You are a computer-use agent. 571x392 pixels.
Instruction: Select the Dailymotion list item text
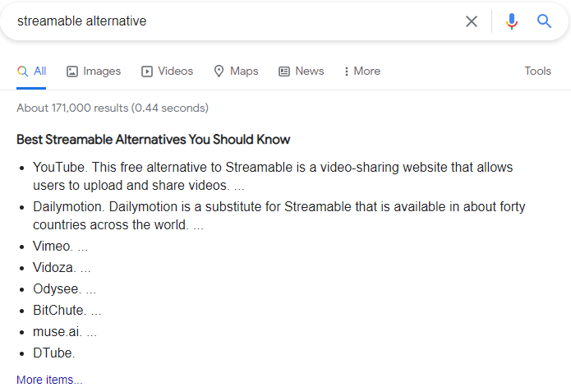pos(279,215)
